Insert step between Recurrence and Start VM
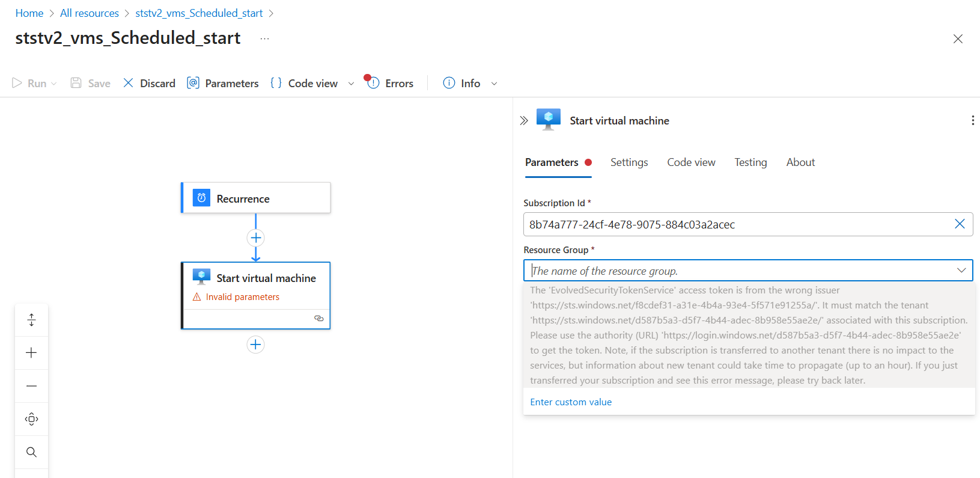The image size is (980, 478). coord(256,237)
